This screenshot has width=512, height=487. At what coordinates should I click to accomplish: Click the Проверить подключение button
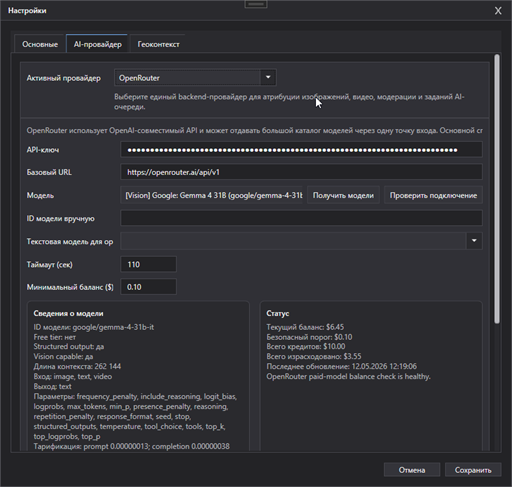click(x=433, y=195)
